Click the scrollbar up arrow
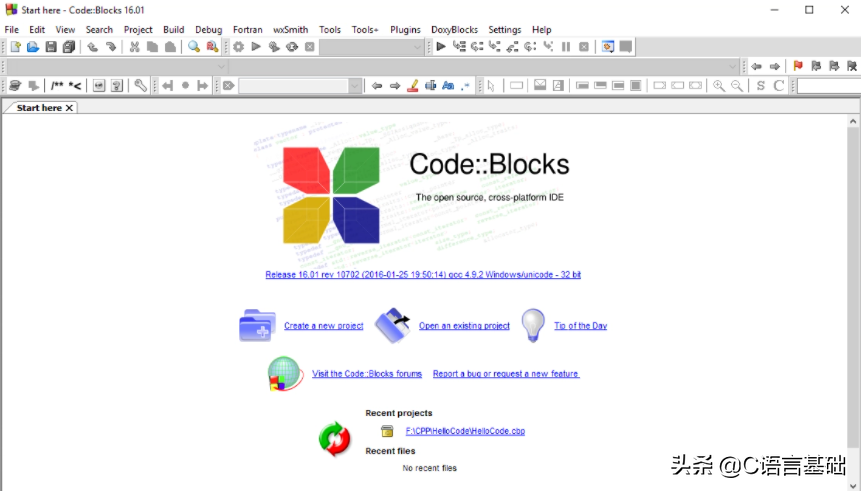 click(853, 121)
